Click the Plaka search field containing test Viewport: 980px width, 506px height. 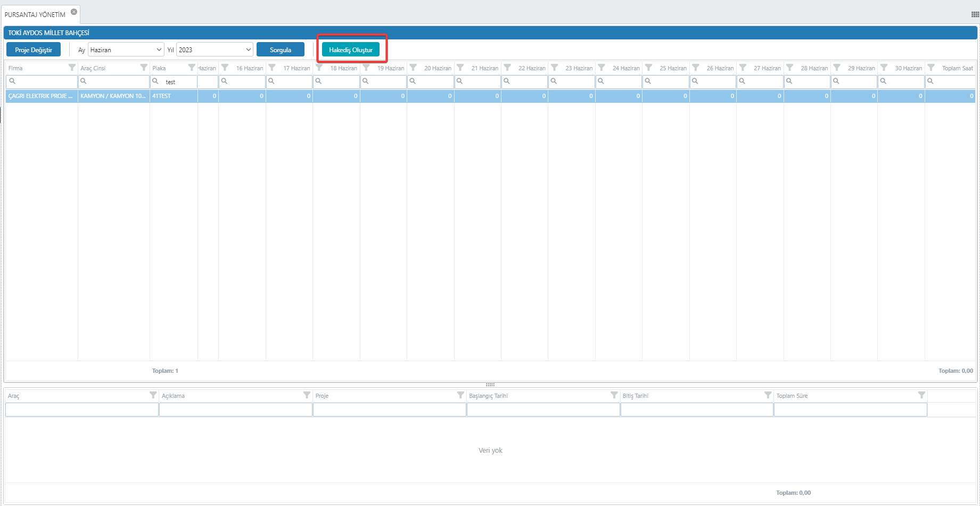[x=179, y=82]
